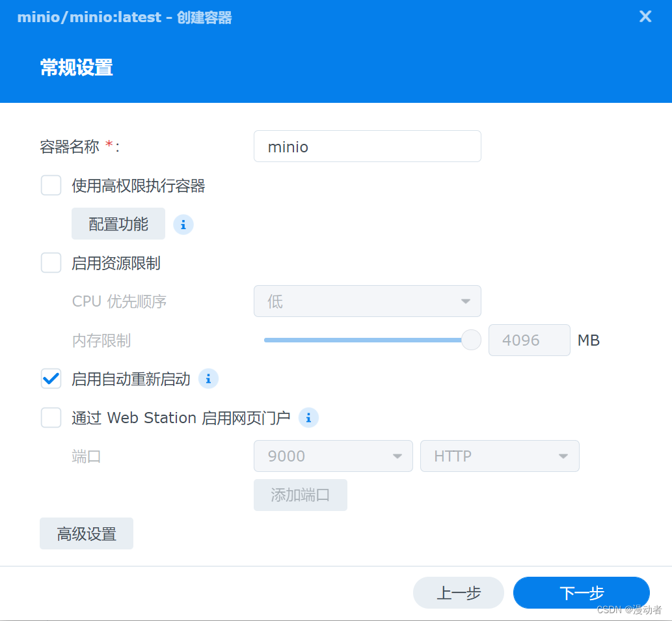672x621 pixels.
Task: Open the info tooltip next to 启用自动重新启动
Action: tap(209, 379)
